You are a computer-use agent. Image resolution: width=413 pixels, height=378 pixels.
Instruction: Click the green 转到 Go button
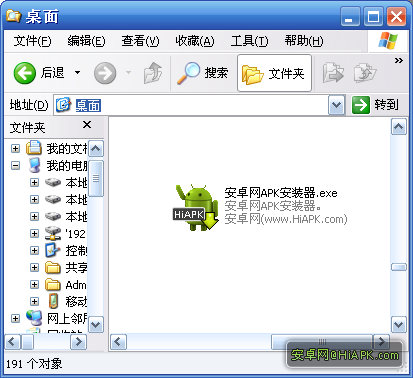click(375, 105)
